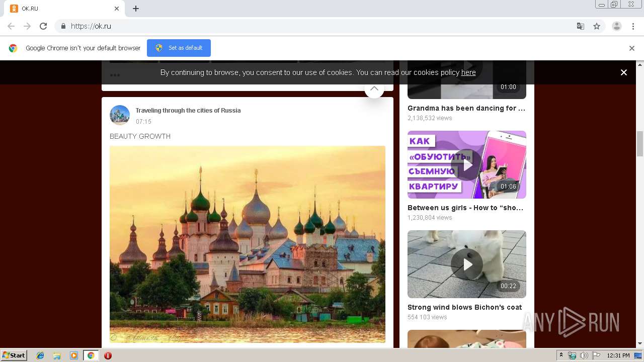
Task: Click the red security taskbar icon
Action: pos(108,355)
